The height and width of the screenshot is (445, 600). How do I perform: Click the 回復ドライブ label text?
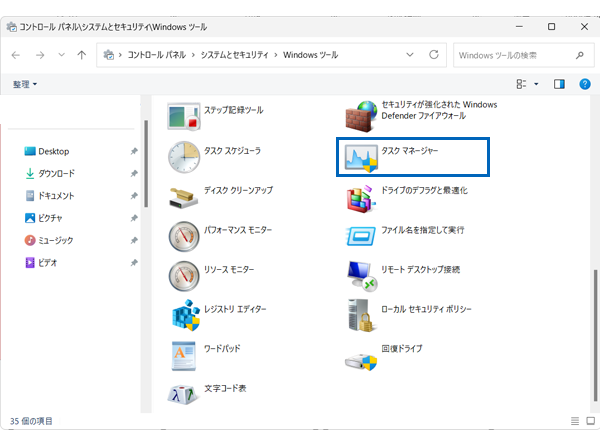pyautogui.click(x=402, y=349)
